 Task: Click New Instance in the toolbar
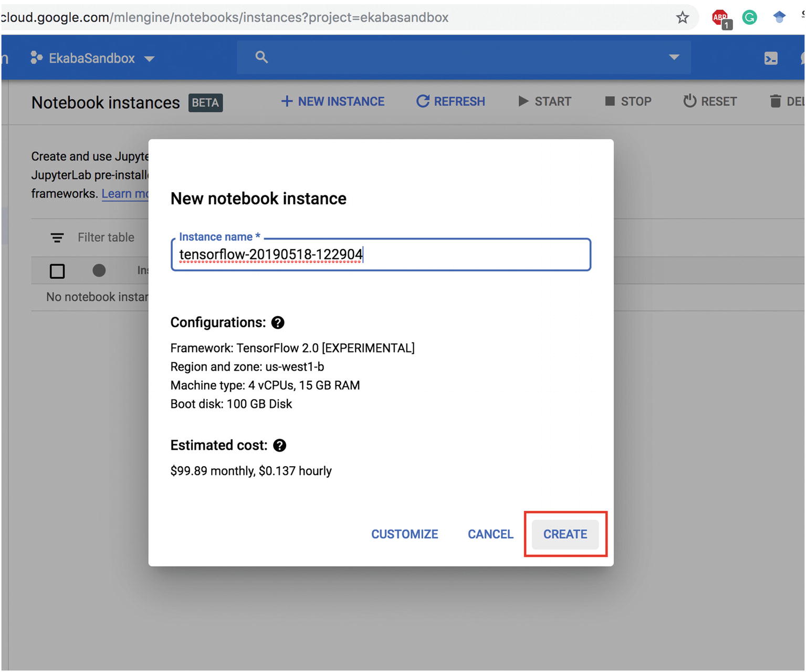333,101
